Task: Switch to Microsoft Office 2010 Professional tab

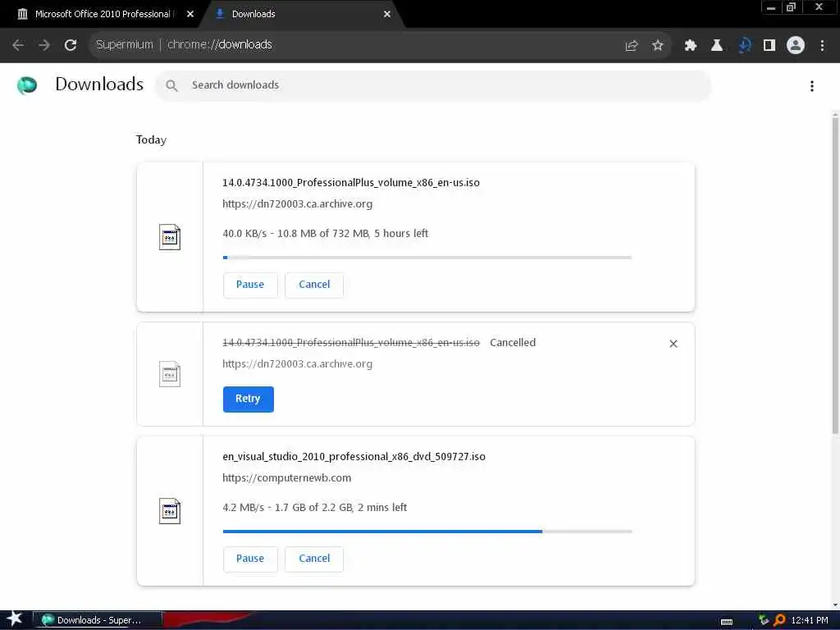Action: (x=102, y=14)
